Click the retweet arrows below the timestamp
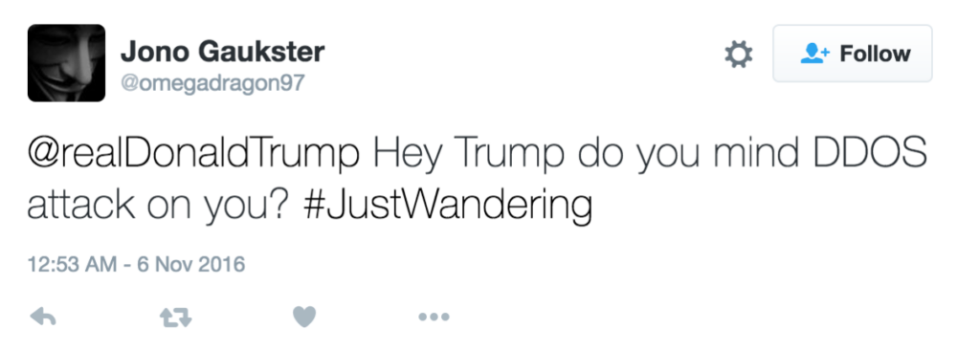Screen dimensions: 980x350 176,317
